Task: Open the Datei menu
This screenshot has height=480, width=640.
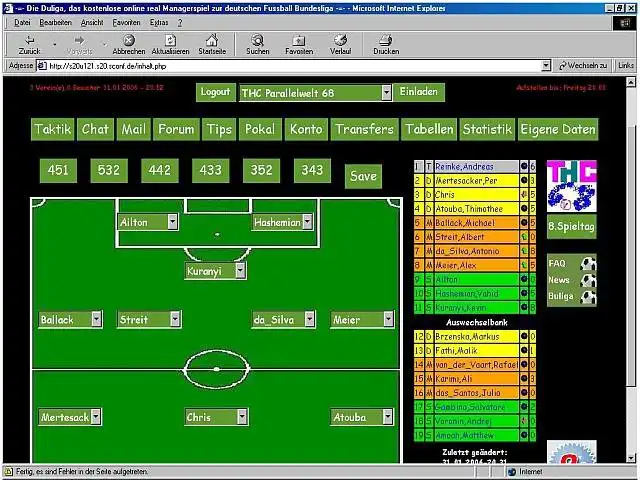Action: [x=22, y=23]
